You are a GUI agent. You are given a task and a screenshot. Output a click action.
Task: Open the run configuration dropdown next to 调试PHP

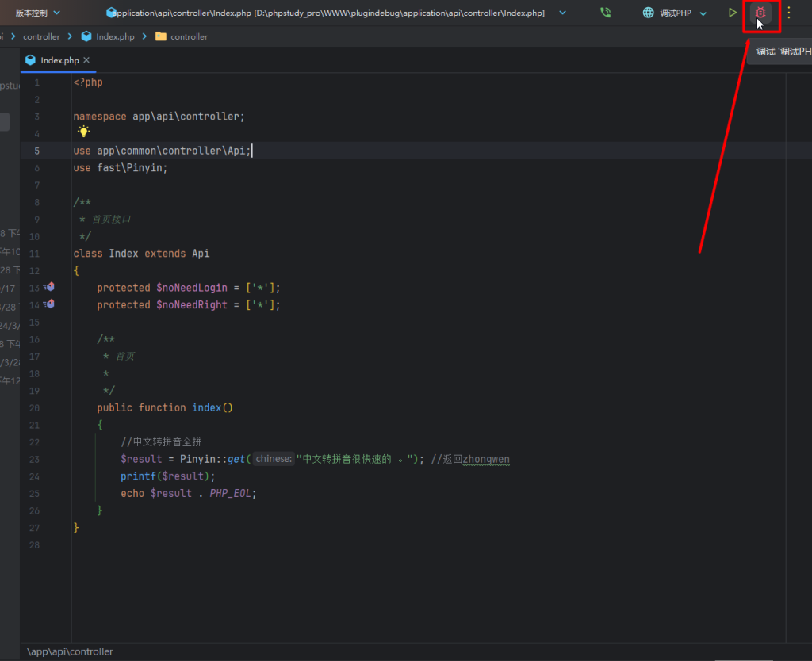tap(703, 13)
